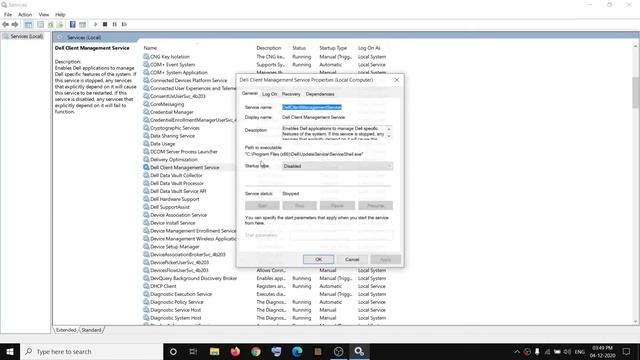Image resolution: width=640 pixels, height=360 pixels.
Task: Open the Help menu
Action: (60, 14)
